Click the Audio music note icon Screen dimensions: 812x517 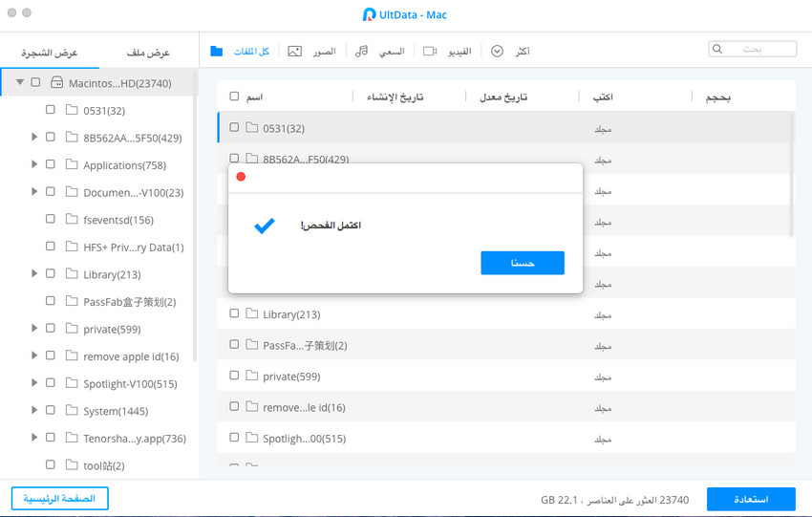click(x=361, y=51)
